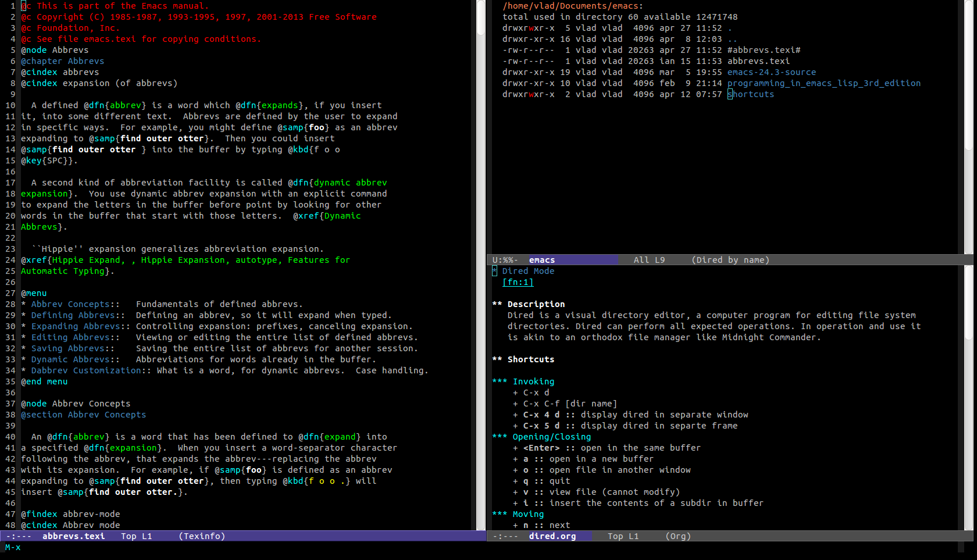Fold the Description heading in dired.org
This screenshot has width=977, height=560.
click(x=529, y=304)
